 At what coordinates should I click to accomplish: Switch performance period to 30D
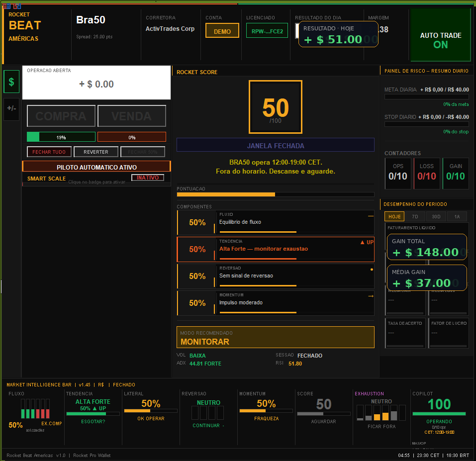pos(436,216)
